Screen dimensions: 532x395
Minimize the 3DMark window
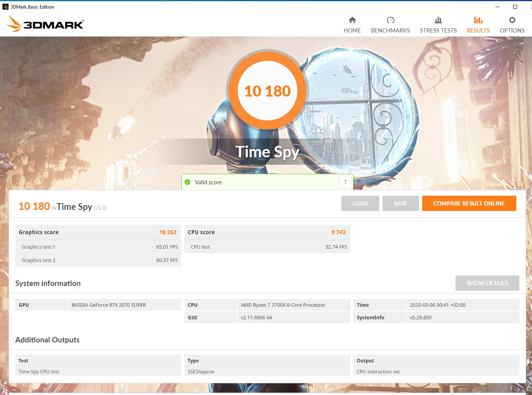497,7
